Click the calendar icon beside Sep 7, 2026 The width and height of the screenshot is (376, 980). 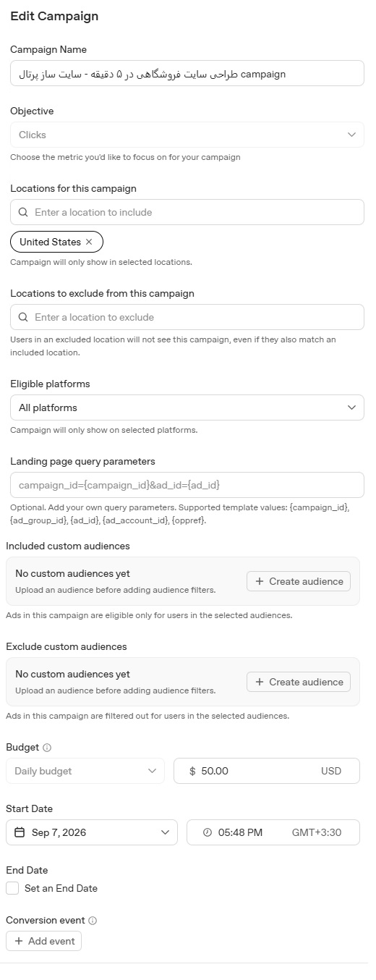[x=20, y=832]
